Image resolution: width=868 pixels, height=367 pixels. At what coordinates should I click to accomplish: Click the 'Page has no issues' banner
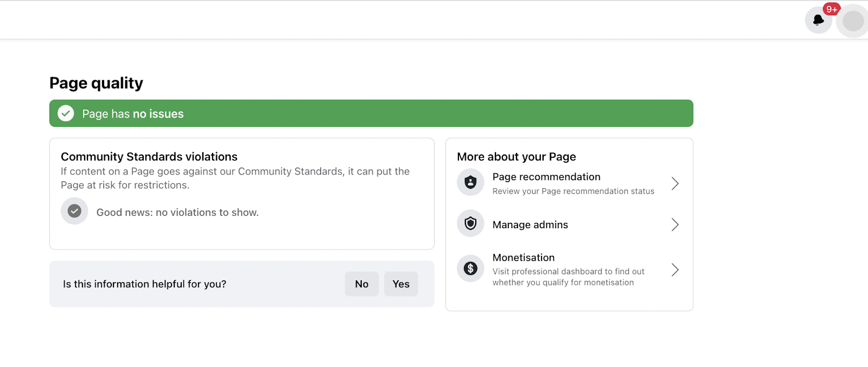click(371, 113)
